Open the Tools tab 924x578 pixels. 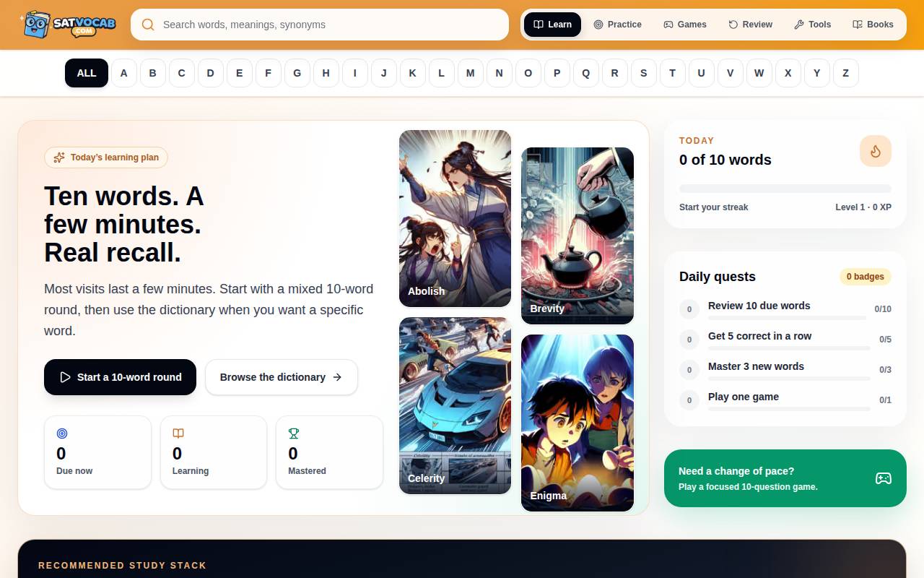pyautogui.click(x=812, y=25)
